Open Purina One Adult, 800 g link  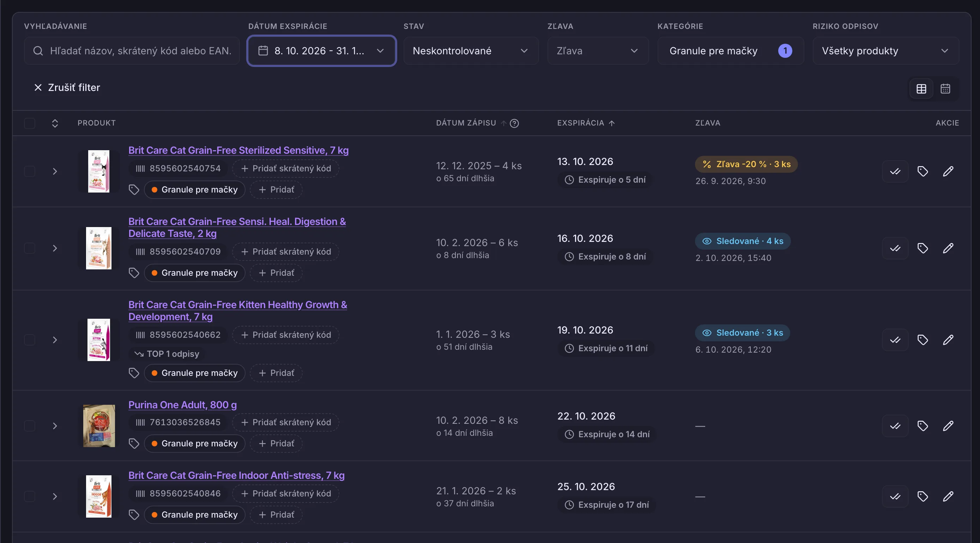183,405
